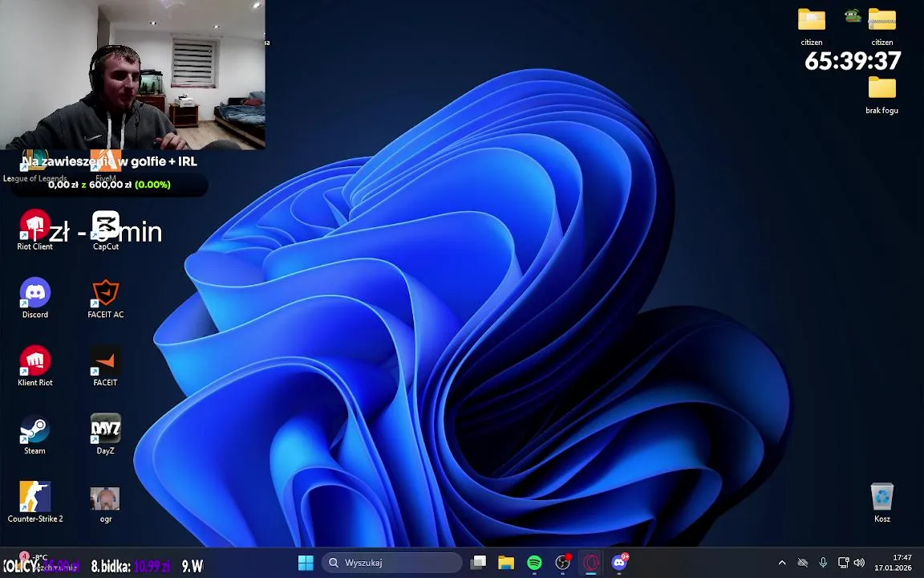Viewport: 924px width, 578px height.
Task: Select the DayZ desktop icon
Action: click(106, 434)
